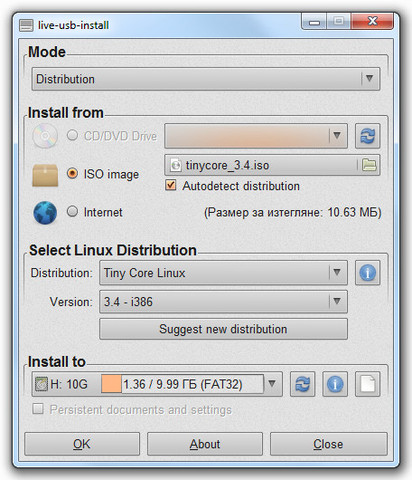
Task: Expand the Distribution dropdown Tiny Core Linux
Action: (x=223, y=273)
